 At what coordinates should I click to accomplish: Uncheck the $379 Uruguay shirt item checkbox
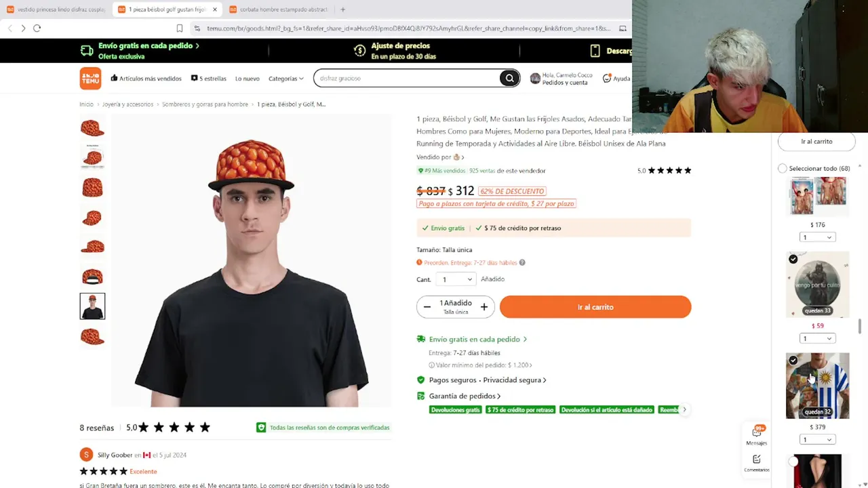point(793,360)
